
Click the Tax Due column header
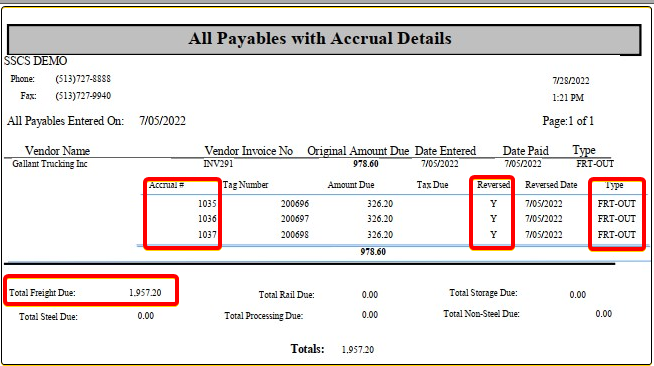coord(433,185)
